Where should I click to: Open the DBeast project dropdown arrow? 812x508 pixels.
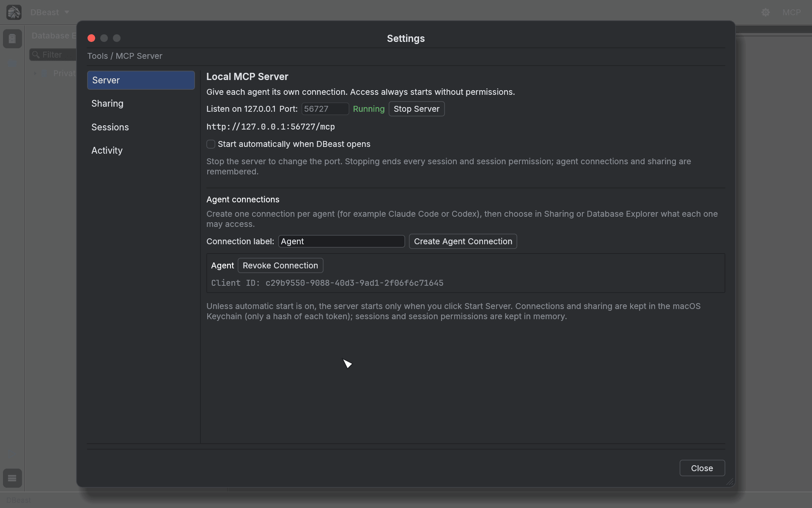[x=66, y=12]
